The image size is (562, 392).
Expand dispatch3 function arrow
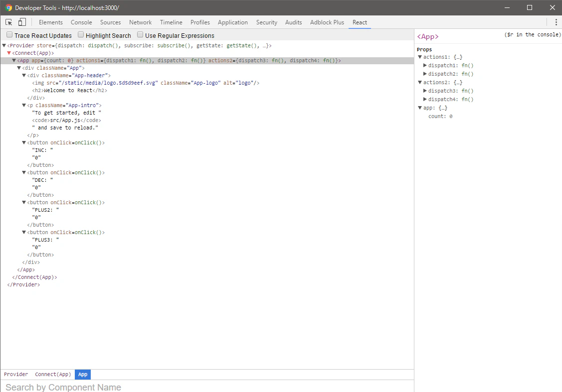[425, 91]
